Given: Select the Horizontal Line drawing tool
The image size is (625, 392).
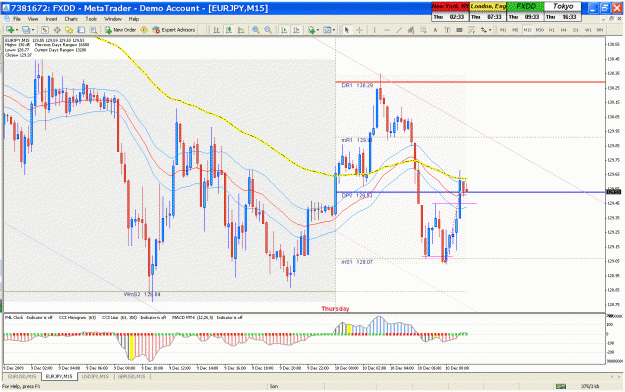Looking at the screenshot, I should pyautogui.click(x=387, y=30).
